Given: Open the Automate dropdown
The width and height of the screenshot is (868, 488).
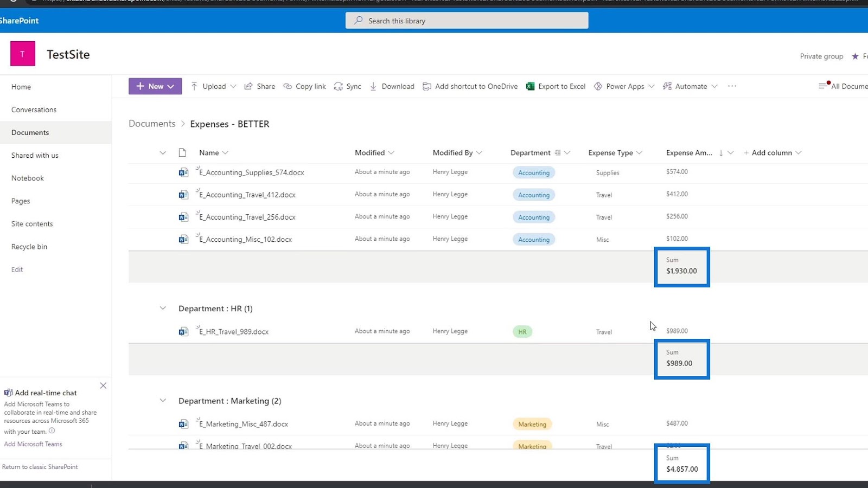Looking at the screenshot, I should click(690, 86).
